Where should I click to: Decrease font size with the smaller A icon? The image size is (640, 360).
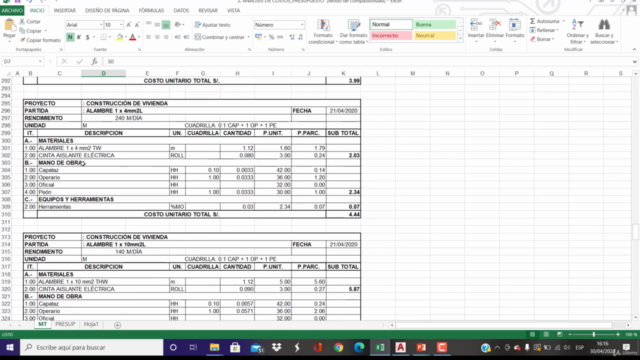point(137,25)
